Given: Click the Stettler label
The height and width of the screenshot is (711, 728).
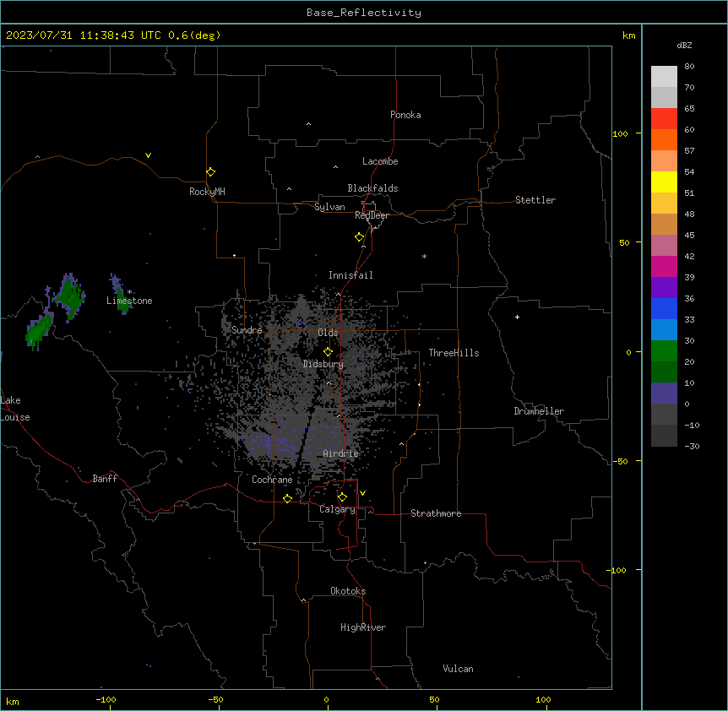Looking at the screenshot, I should 535,200.
